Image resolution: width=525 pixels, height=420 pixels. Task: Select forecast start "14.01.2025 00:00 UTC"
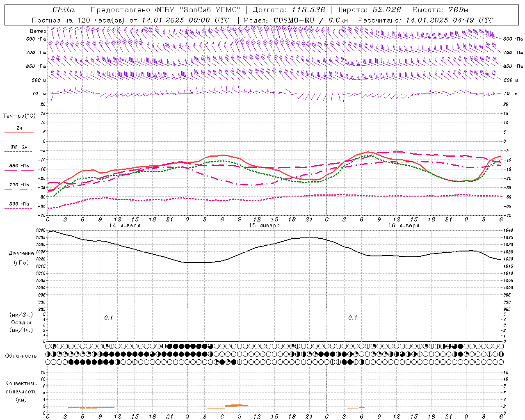tap(185, 20)
